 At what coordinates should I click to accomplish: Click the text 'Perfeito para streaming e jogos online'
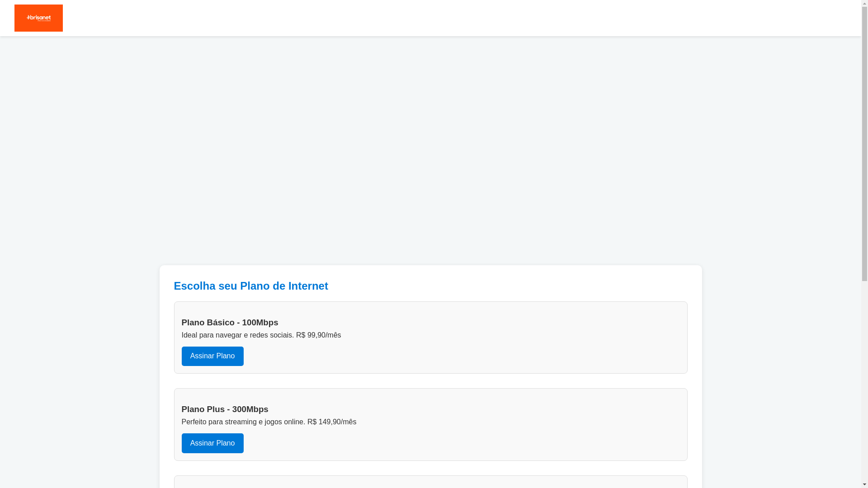point(243,422)
